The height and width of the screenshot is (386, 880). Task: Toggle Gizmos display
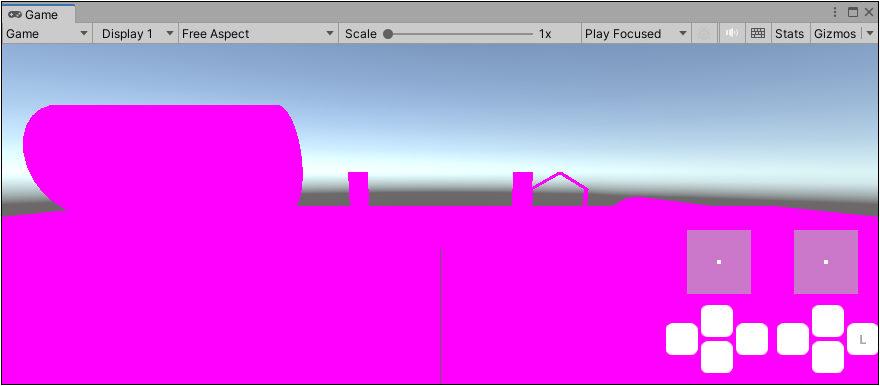835,34
